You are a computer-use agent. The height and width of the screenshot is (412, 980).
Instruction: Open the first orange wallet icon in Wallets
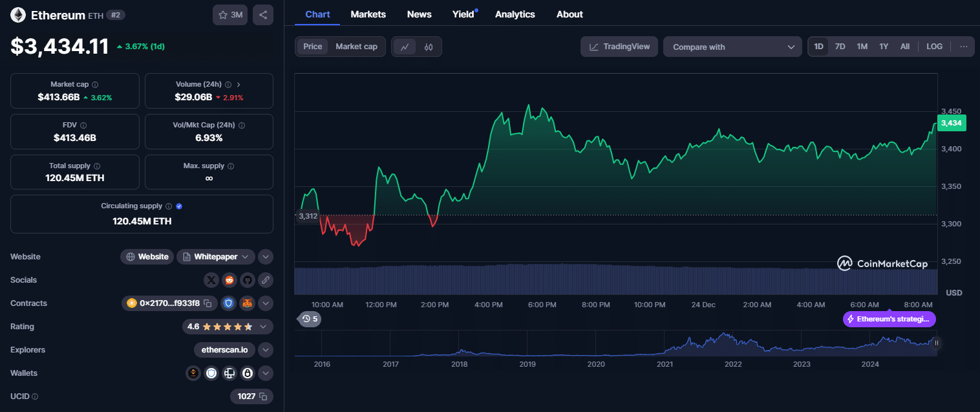(x=193, y=373)
